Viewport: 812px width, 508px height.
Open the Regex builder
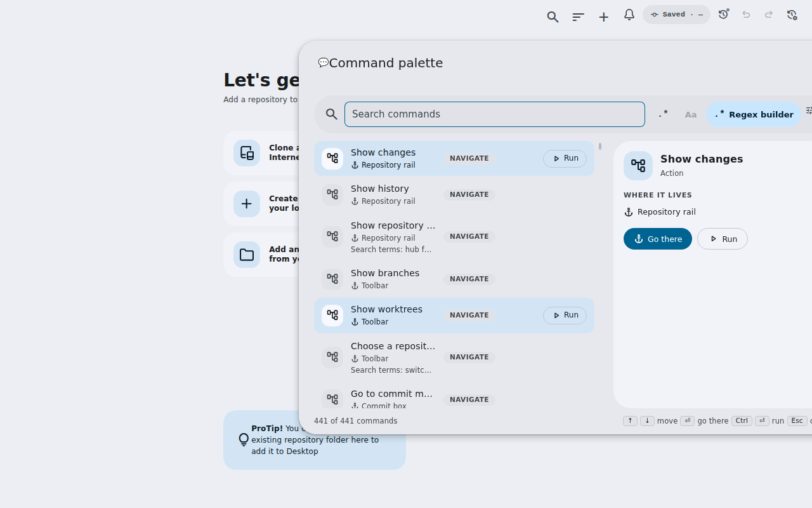754,114
